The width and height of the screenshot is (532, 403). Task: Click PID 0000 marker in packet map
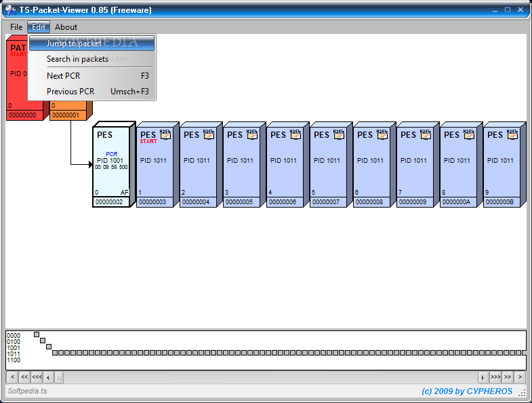pos(37,334)
